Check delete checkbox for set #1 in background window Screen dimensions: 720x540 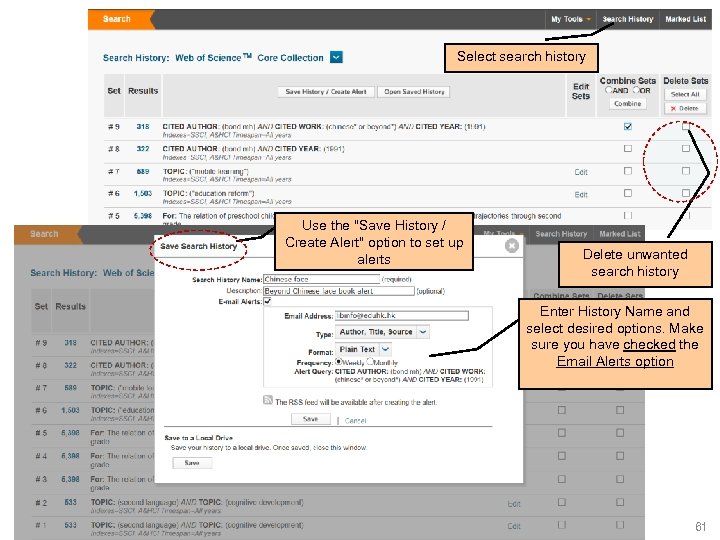(620, 524)
